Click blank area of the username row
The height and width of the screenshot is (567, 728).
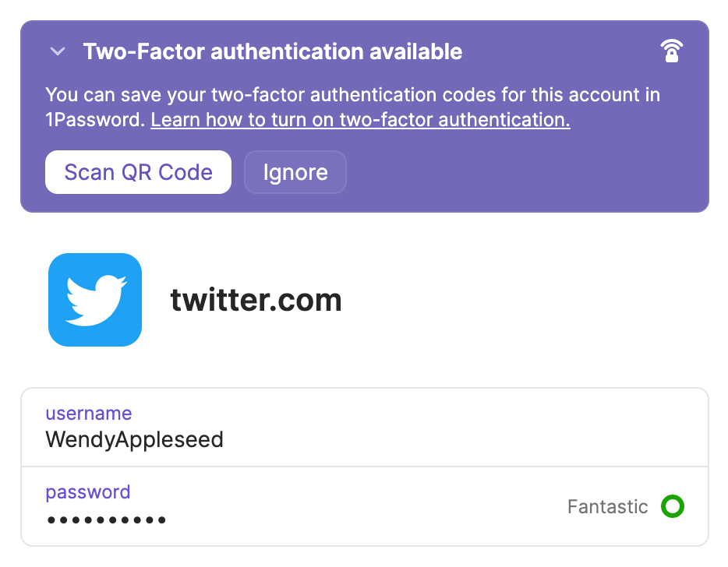[468, 427]
